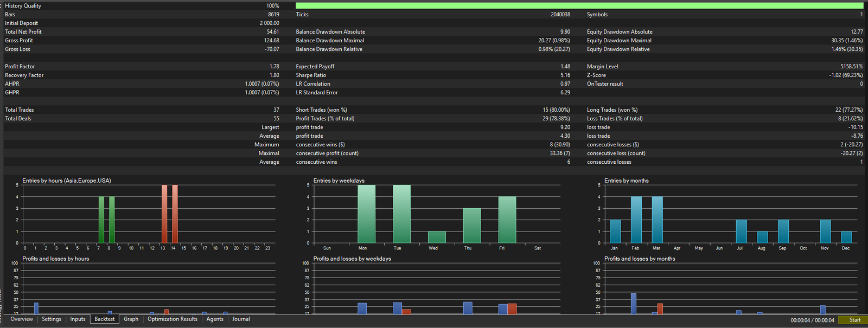Click the Entries by weekdays chart title
The width and height of the screenshot is (868, 328).
coord(339,181)
